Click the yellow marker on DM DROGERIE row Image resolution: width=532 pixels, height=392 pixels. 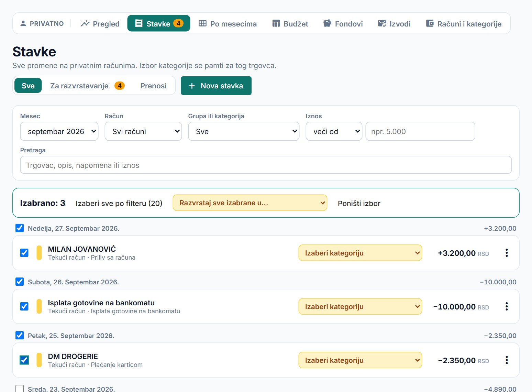[39, 360]
